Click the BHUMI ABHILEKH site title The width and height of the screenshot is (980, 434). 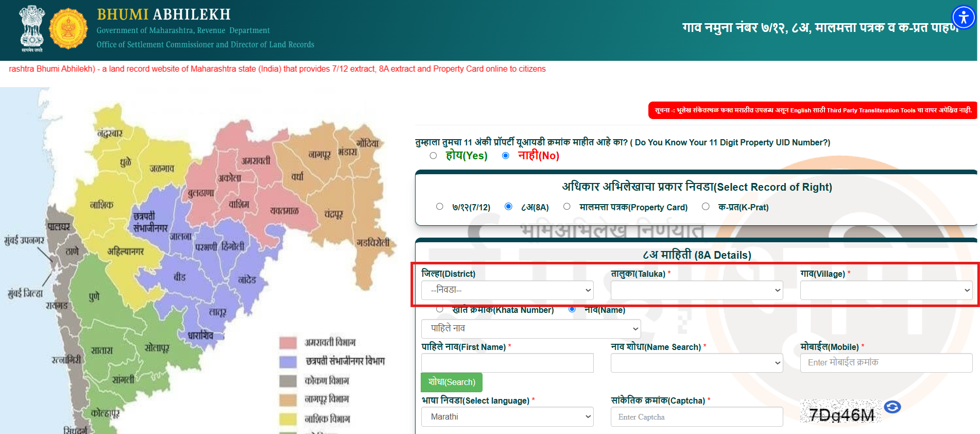pyautogui.click(x=164, y=14)
